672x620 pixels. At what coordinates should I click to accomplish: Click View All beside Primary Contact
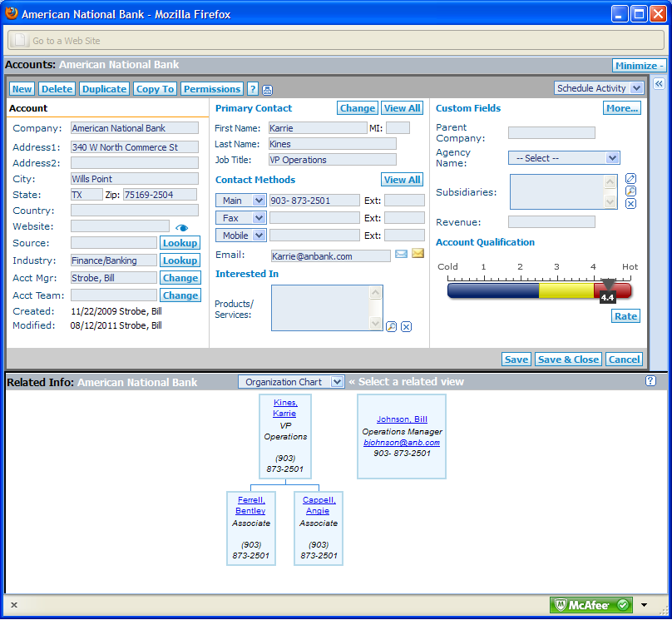(x=402, y=108)
